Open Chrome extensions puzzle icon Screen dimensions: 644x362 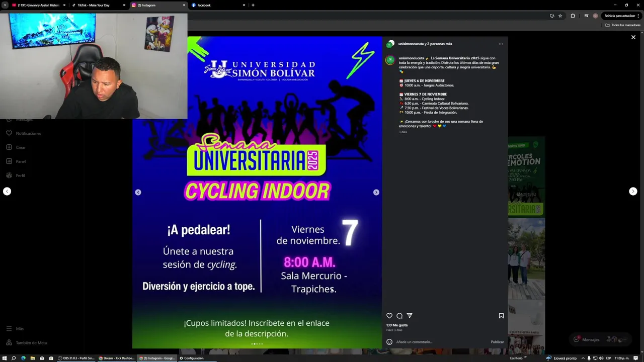coord(573,16)
